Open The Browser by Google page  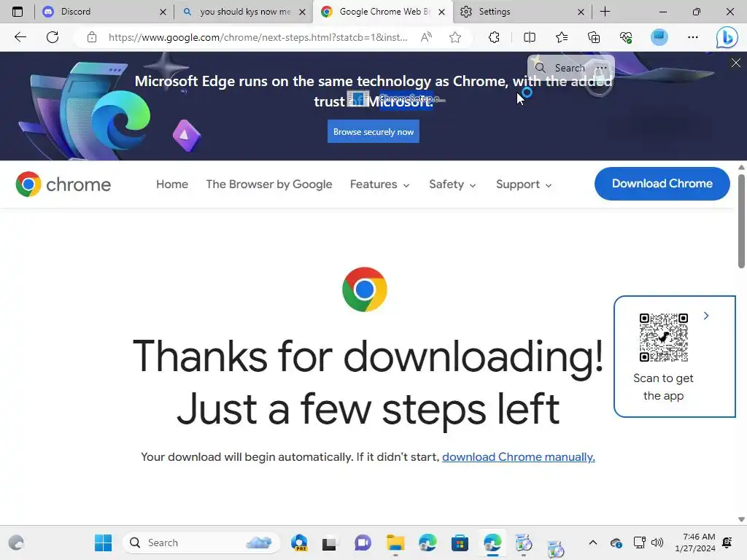(x=269, y=184)
